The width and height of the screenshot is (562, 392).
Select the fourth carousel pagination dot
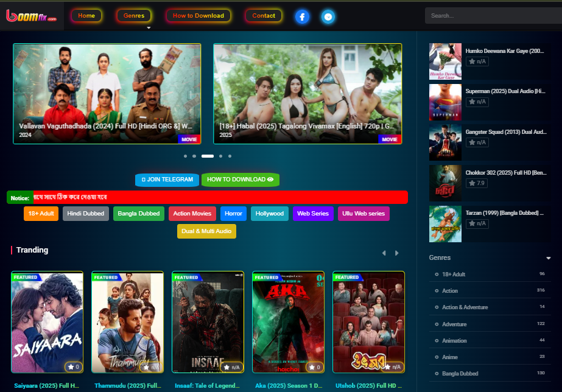pos(221,156)
